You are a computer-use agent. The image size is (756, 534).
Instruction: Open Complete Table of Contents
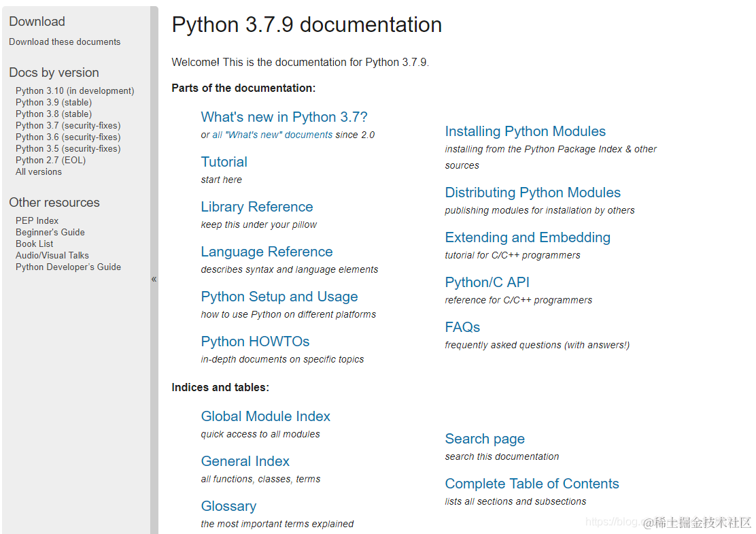[532, 484]
